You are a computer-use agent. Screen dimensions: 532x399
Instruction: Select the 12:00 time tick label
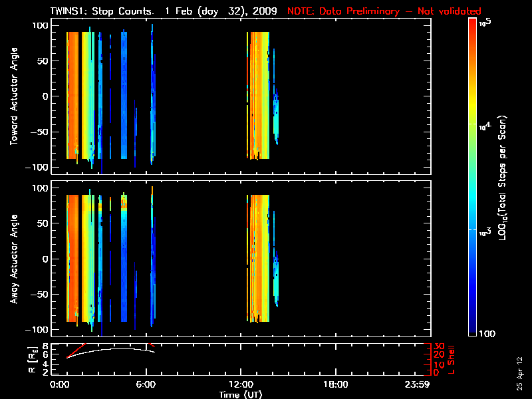[x=240, y=384]
